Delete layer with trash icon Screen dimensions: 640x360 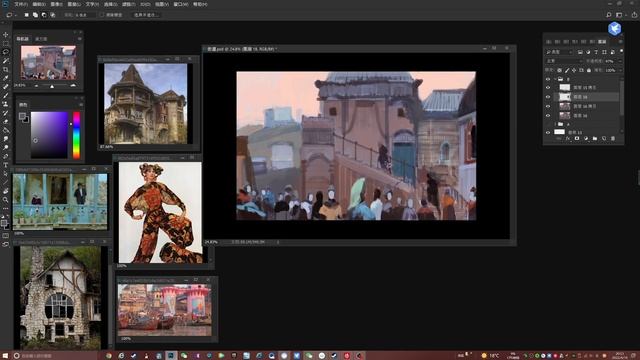pos(613,139)
